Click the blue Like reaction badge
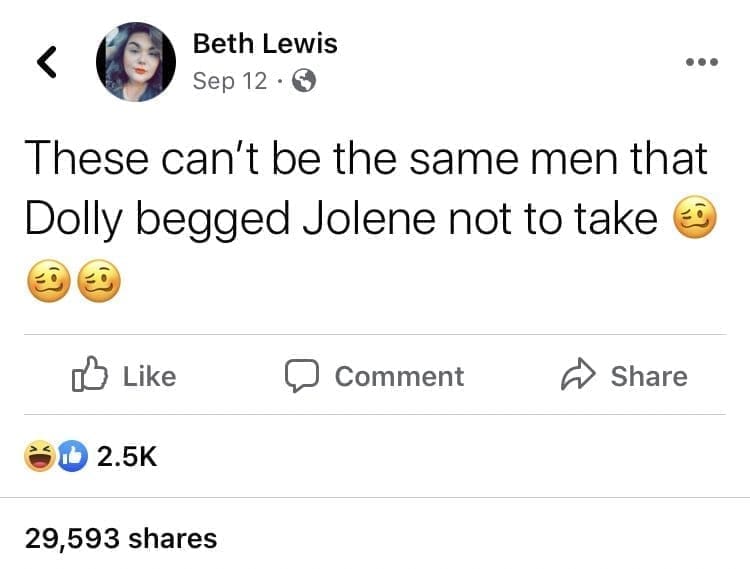 [69, 457]
